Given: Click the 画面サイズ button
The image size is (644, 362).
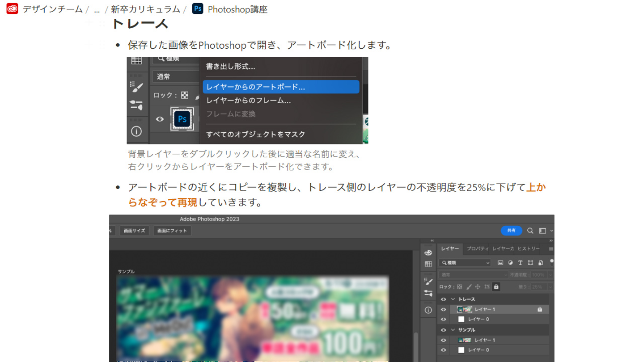Looking at the screenshot, I should (x=135, y=231).
